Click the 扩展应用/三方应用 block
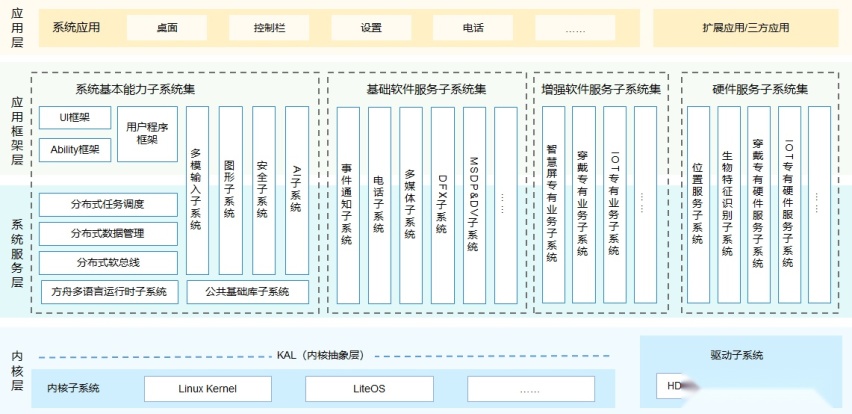The height and width of the screenshot is (414, 852). [746, 28]
